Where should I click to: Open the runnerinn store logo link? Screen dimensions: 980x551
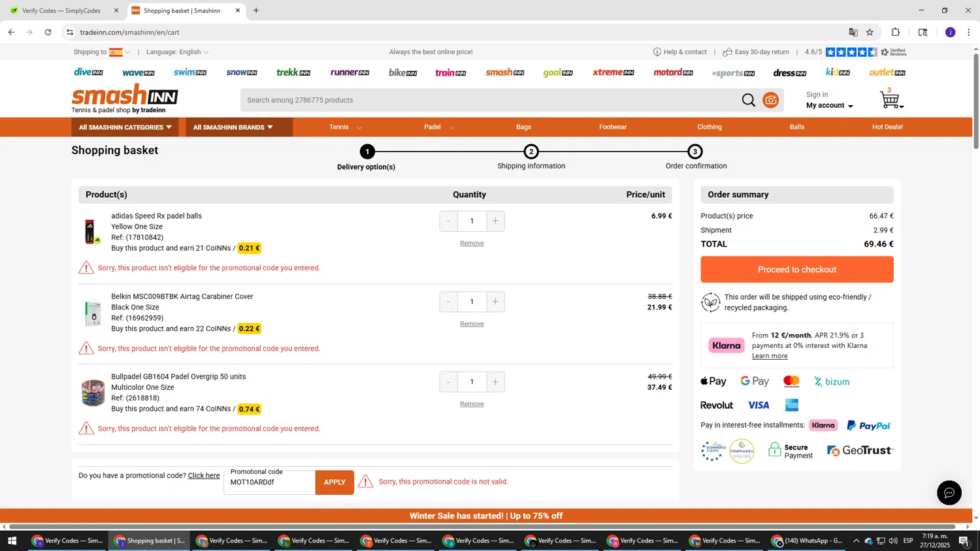point(350,72)
